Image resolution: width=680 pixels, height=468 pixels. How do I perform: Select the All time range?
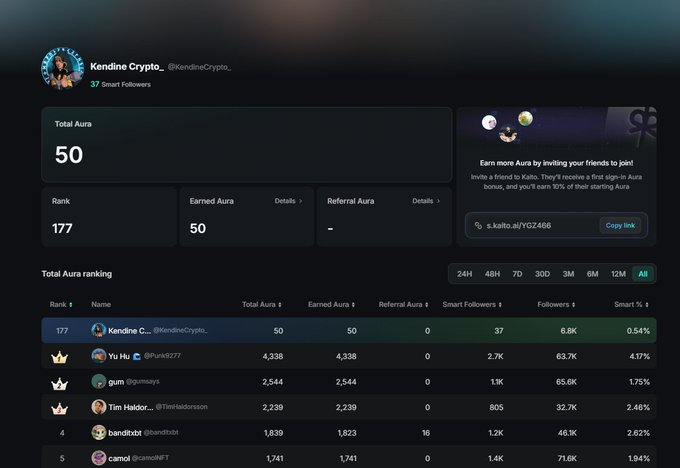(643, 274)
